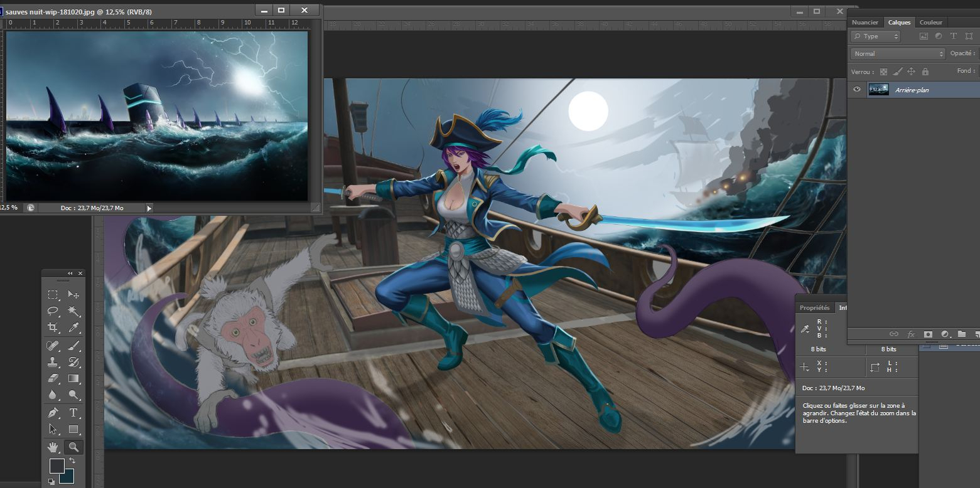Click the Lasso tool

53,310
